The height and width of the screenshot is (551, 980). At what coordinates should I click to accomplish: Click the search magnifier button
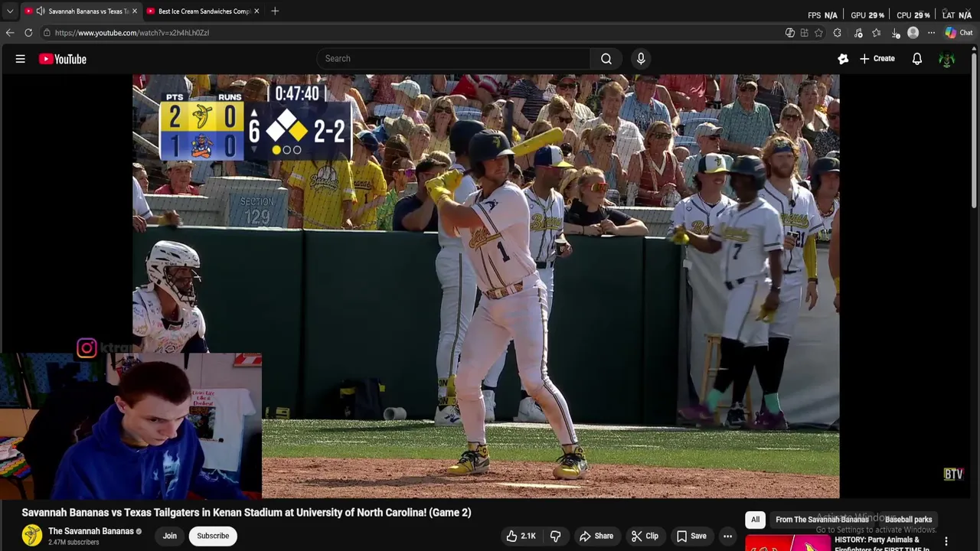click(606, 58)
